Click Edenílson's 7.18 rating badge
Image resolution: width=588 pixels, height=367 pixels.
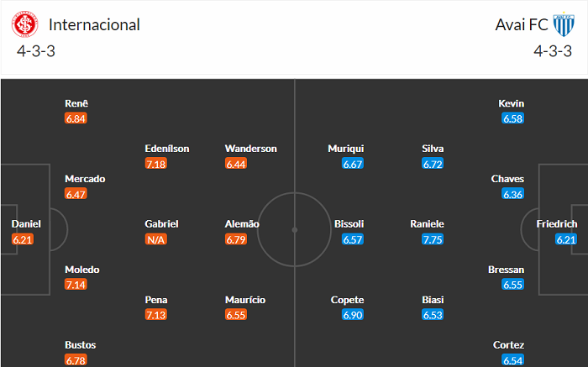(x=155, y=164)
